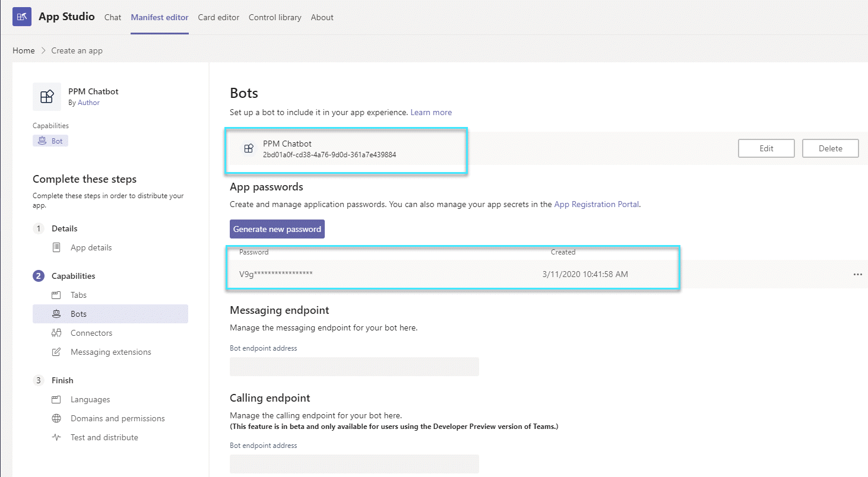This screenshot has height=477, width=868.
Task: Click the App Studio logo icon
Action: click(22, 17)
